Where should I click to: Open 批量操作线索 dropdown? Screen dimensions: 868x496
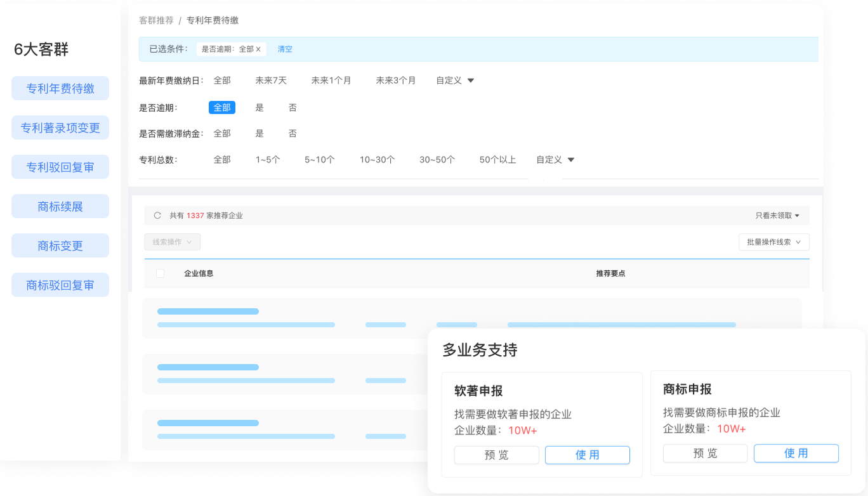click(x=774, y=242)
